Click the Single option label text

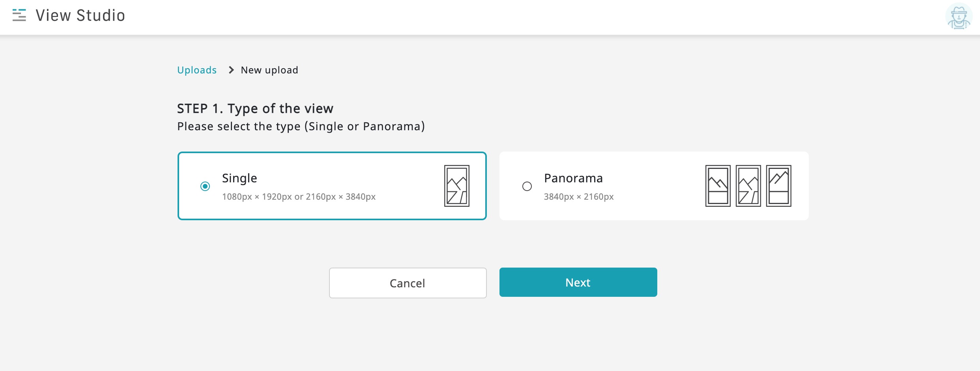click(239, 178)
